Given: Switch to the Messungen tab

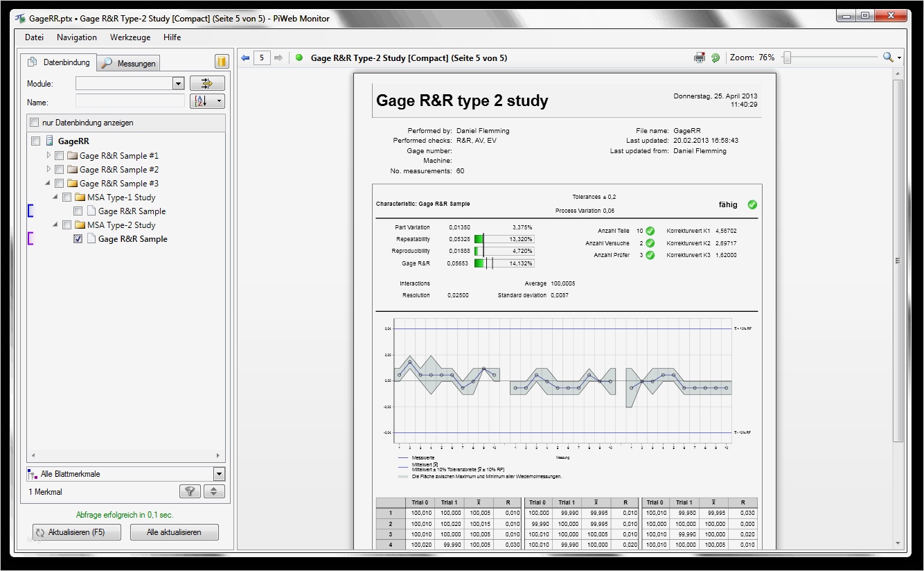Looking at the screenshot, I should point(129,63).
